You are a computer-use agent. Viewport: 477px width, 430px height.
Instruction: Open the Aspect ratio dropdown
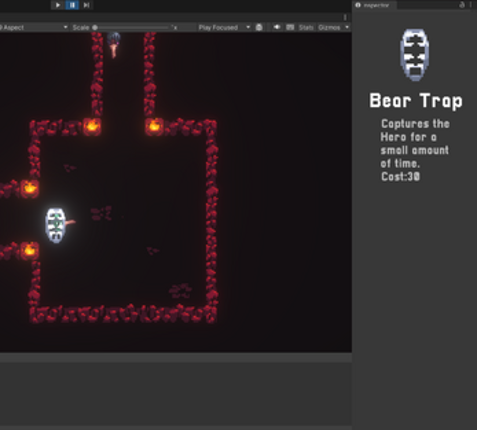33,27
